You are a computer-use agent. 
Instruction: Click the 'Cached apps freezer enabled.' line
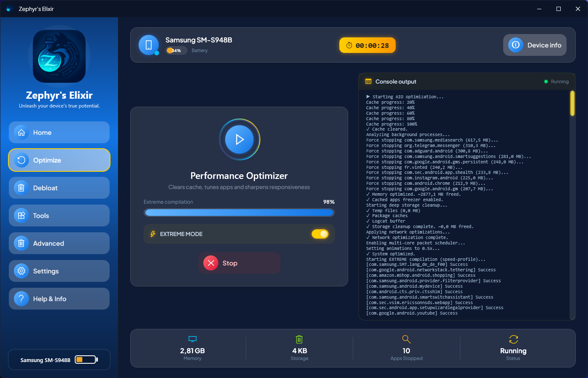coord(404,200)
